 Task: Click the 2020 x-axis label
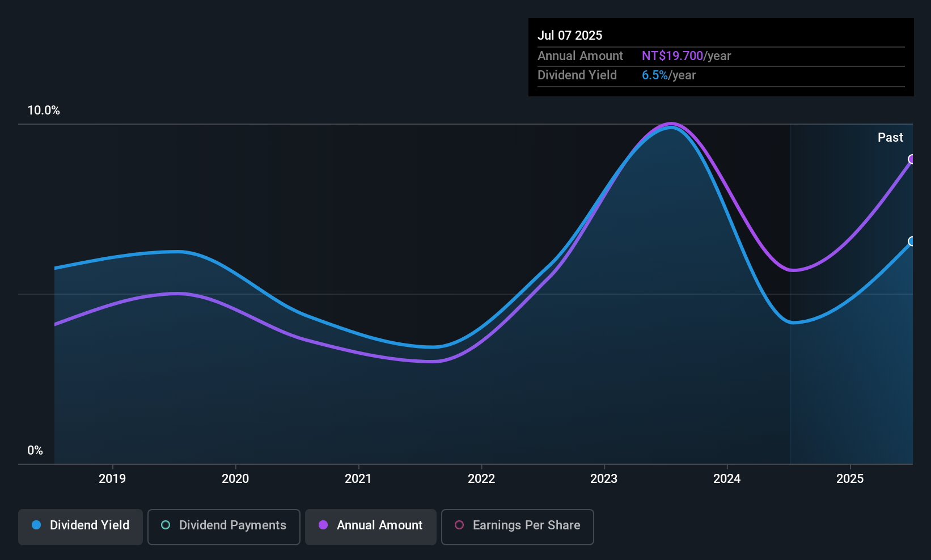[235, 478]
